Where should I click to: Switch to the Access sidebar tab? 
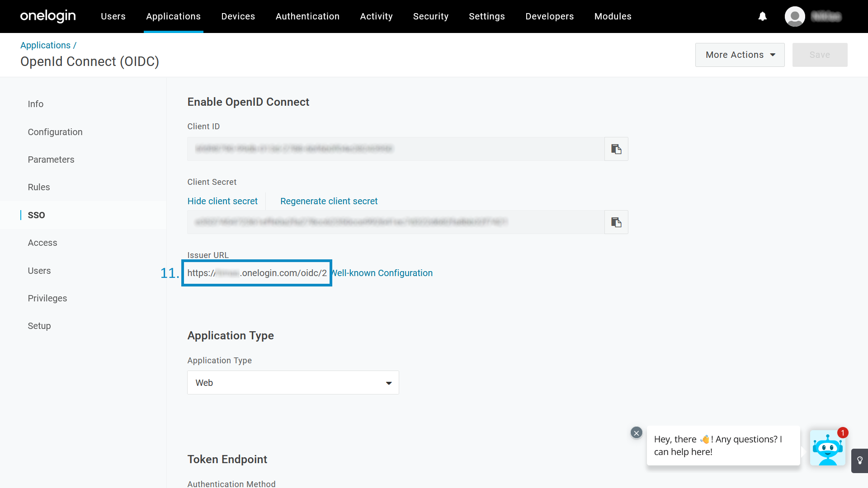(x=42, y=243)
